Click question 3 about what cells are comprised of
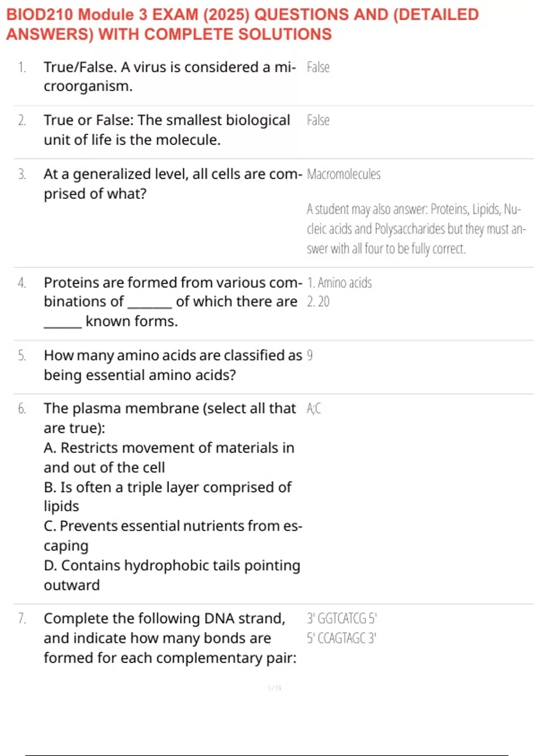Image resolution: width=534 pixels, height=756 pixels. pos(173,184)
